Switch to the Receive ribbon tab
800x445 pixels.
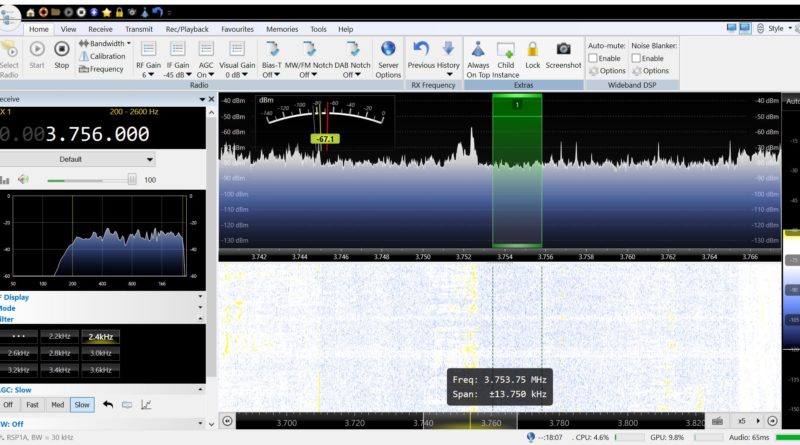(x=100, y=29)
